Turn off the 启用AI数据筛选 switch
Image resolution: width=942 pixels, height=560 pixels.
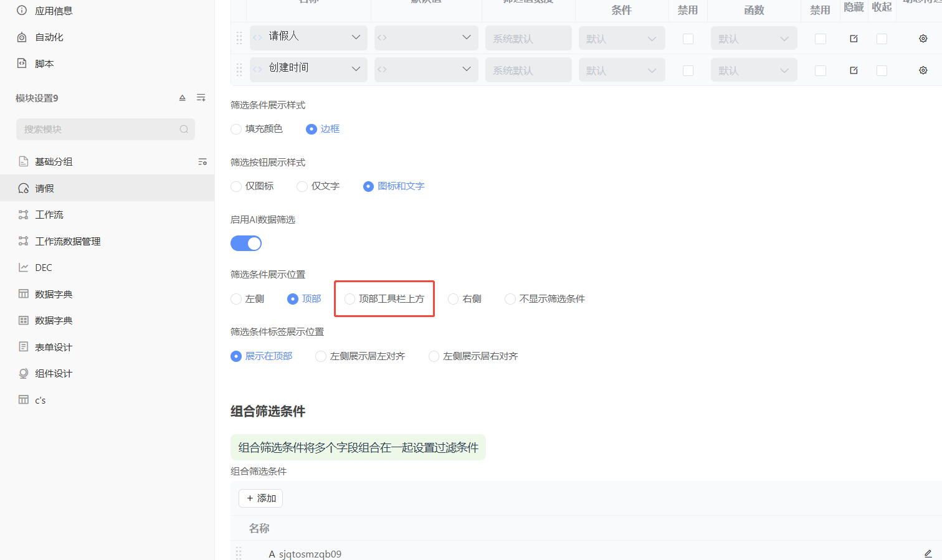246,244
